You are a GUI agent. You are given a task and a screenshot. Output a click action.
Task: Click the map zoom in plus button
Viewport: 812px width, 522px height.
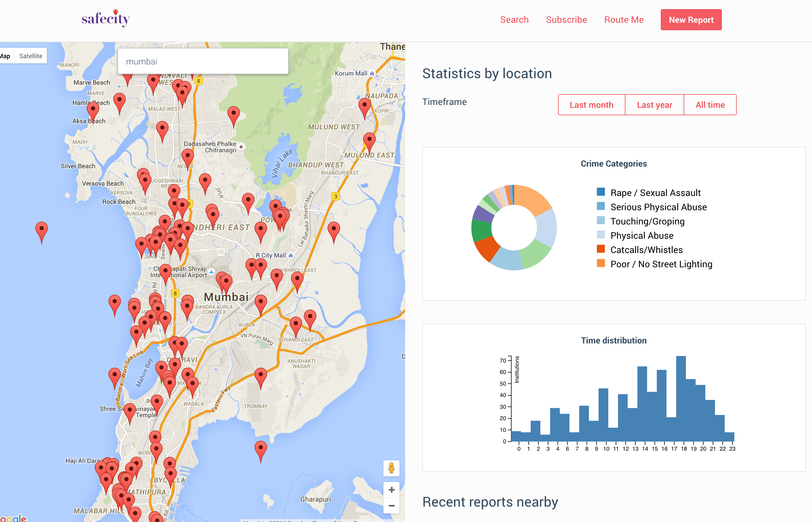391,490
